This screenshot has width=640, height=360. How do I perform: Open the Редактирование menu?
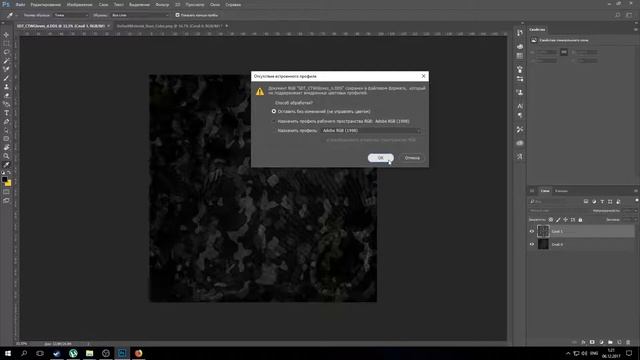click(x=46, y=4)
